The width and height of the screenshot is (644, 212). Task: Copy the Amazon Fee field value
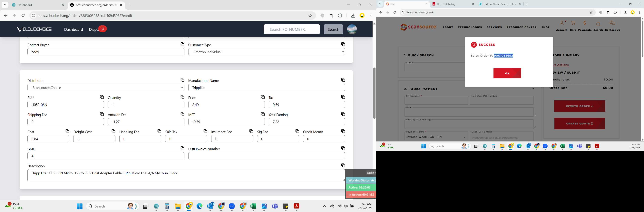click(182, 114)
